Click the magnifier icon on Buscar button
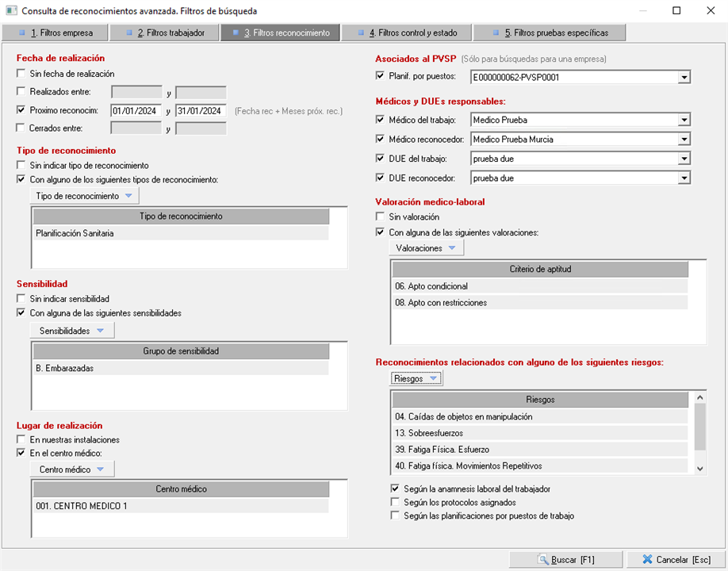This screenshot has width=728, height=571. coord(542,559)
